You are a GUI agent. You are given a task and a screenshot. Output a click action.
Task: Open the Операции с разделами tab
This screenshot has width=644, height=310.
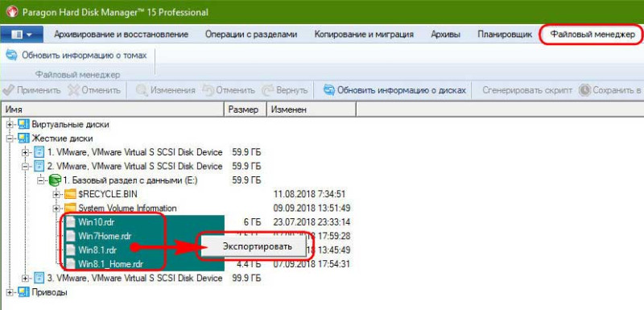(251, 35)
